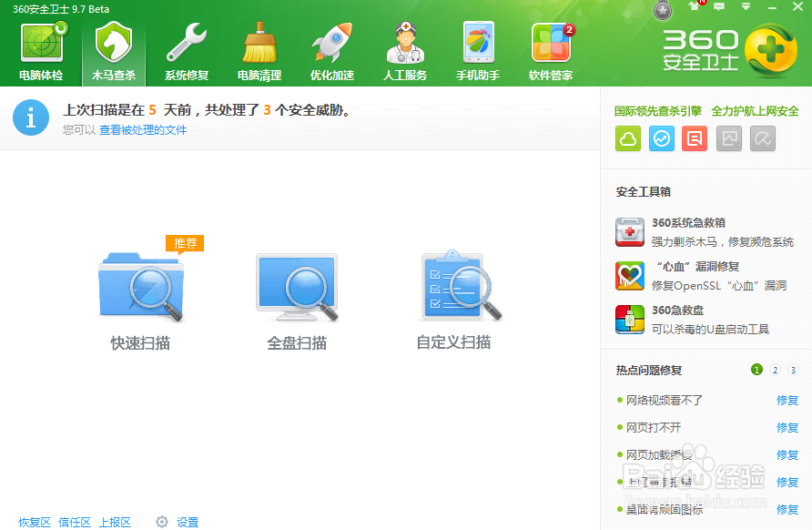Viewport: 812px width, 530px height.
Task: Click 修复 next to 网页打不开
Action: (x=786, y=427)
